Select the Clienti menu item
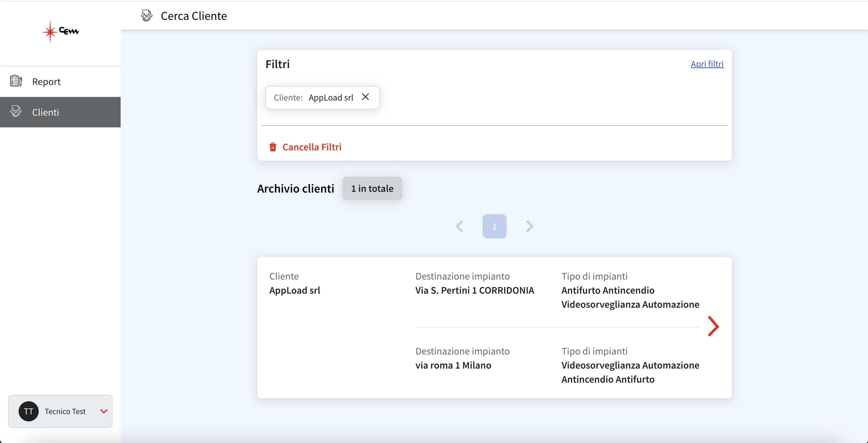The image size is (868, 443). (x=60, y=112)
